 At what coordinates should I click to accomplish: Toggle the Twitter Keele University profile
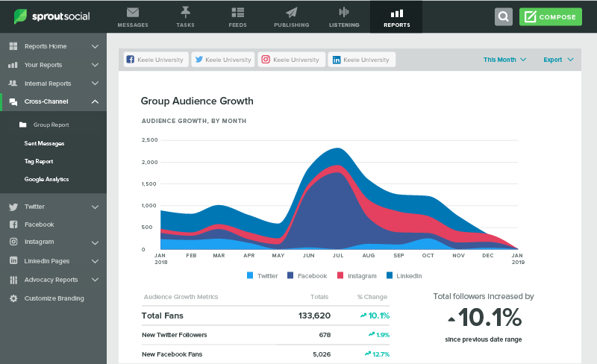tap(222, 60)
